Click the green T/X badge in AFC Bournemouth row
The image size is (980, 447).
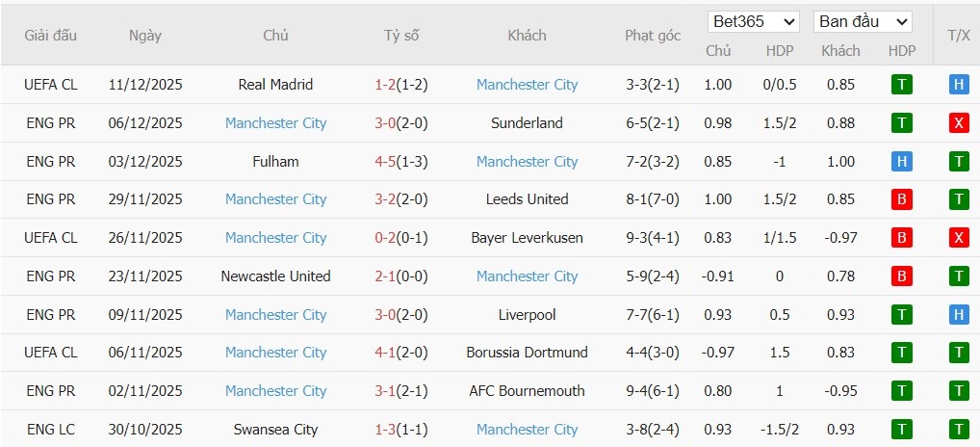pos(959,391)
